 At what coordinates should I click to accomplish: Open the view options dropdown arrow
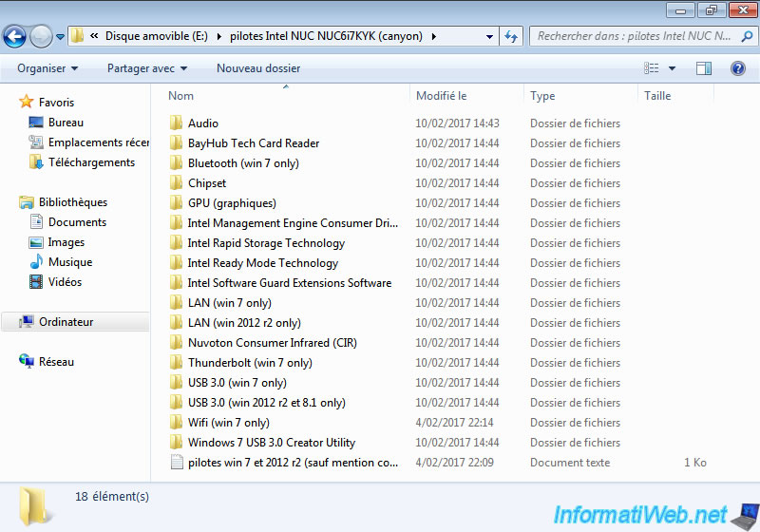(x=672, y=68)
